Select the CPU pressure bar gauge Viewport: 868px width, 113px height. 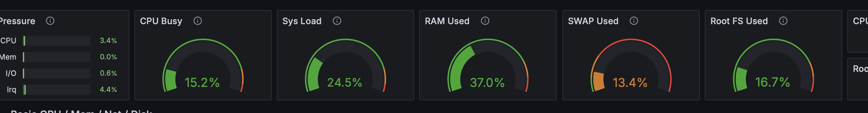[x=56, y=41]
